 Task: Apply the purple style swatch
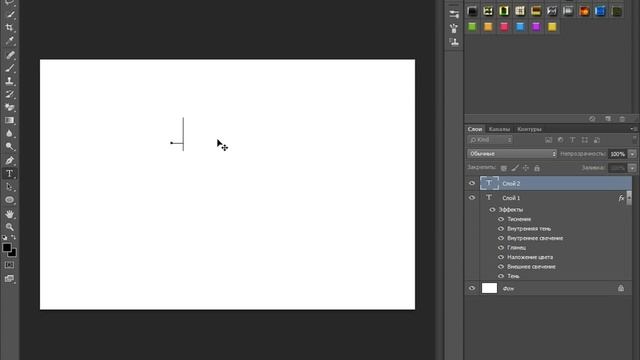click(x=536, y=27)
